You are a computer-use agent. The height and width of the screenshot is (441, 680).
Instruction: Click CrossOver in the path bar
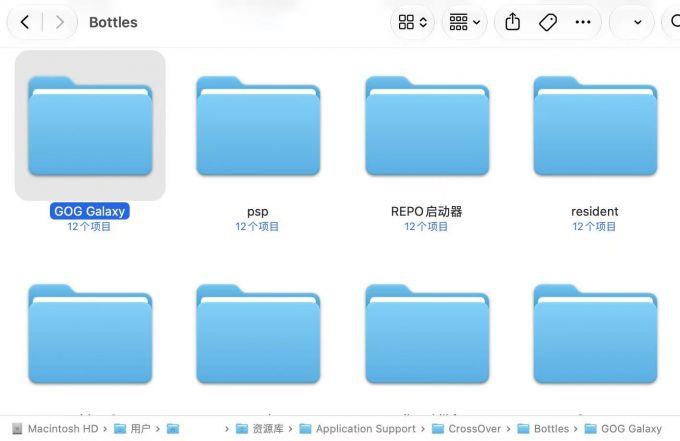[467, 428]
